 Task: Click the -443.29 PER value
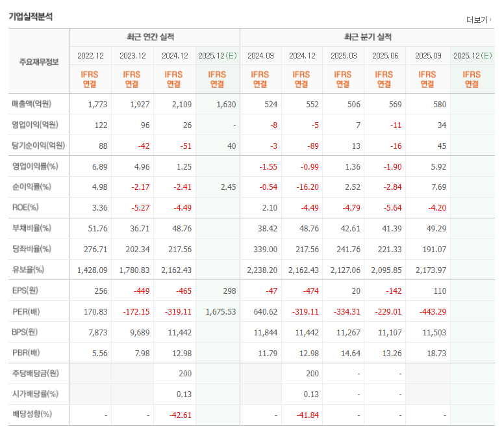click(433, 312)
